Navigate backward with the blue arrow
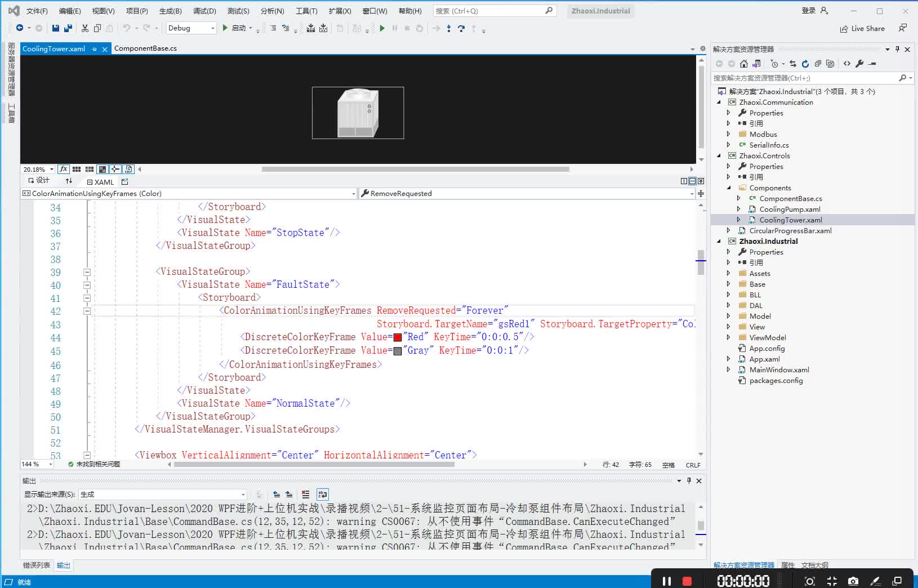 [20, 28]
